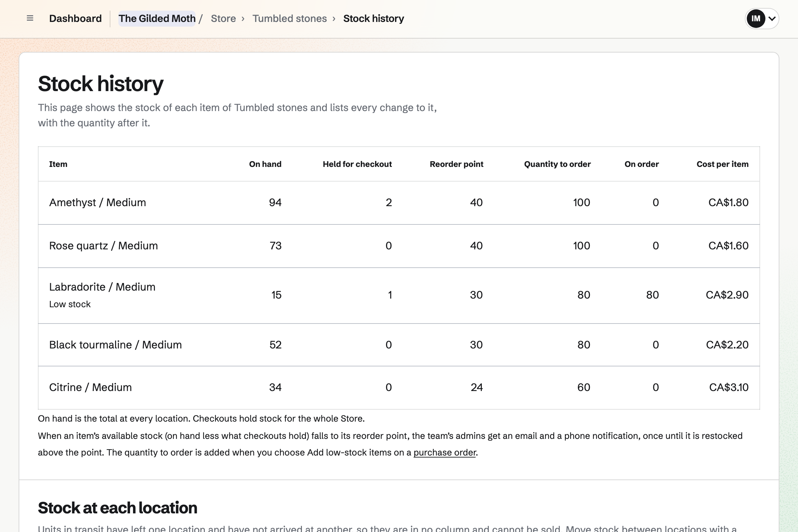This screenshot has height=532, width=798.
Task: Follow the purchase order link
Action: point(445,452)
